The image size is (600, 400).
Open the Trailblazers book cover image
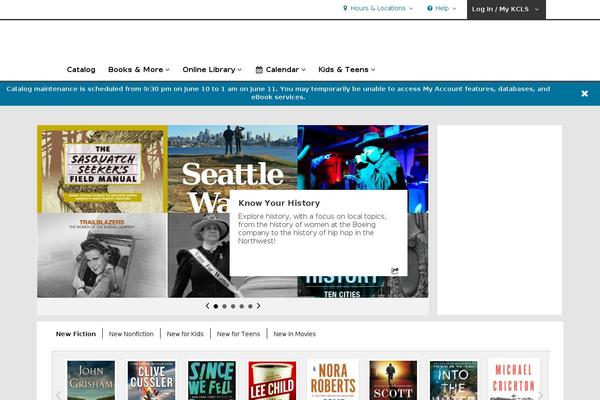click(102, 255)
